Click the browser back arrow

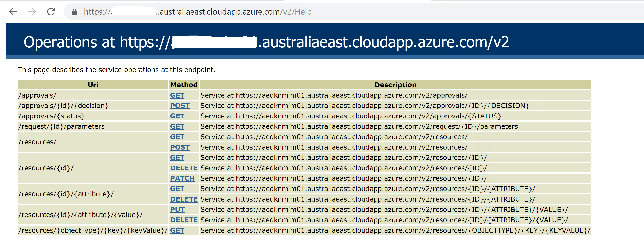point(13,12)
